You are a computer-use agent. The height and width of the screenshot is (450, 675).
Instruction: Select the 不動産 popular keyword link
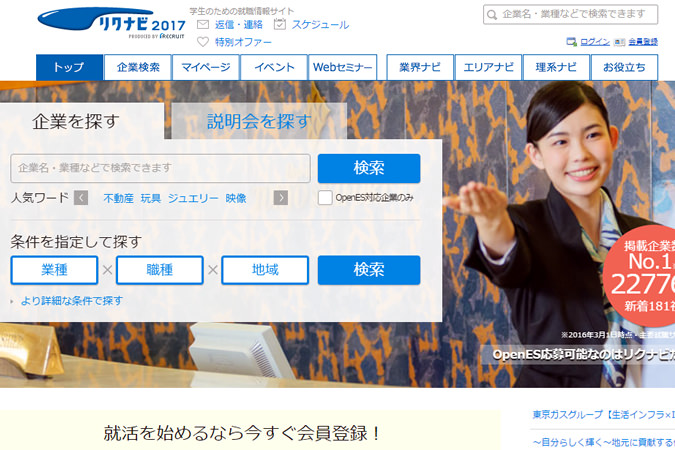[118, 198]
